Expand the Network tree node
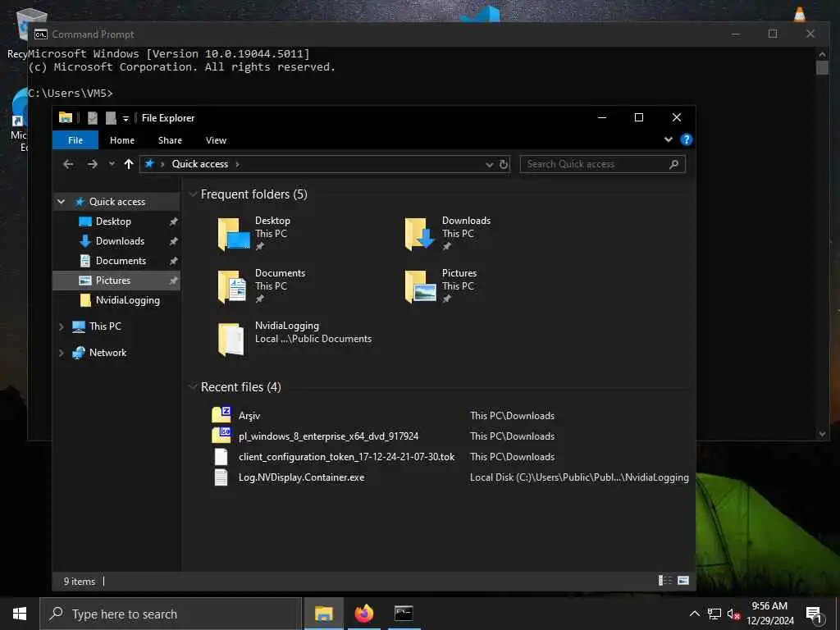The height and width of the screenshot is (630, 840). [x=61, y=353]
